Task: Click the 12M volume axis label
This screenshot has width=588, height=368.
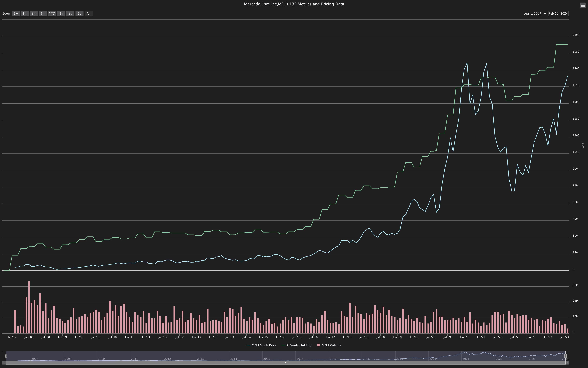Action: (x=575, y=316)
